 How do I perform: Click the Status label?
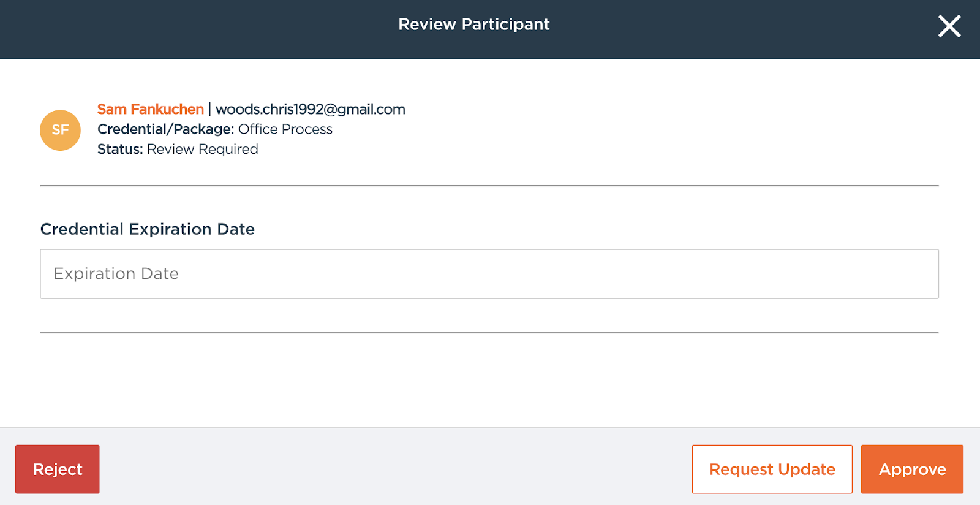pos(120,150)
